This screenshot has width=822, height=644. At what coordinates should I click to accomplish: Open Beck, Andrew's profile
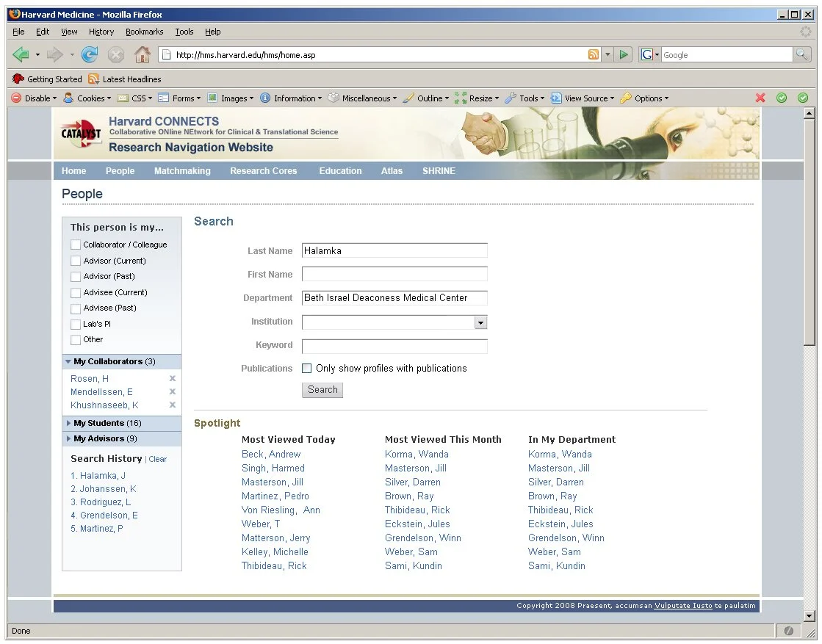coord(271,455)
